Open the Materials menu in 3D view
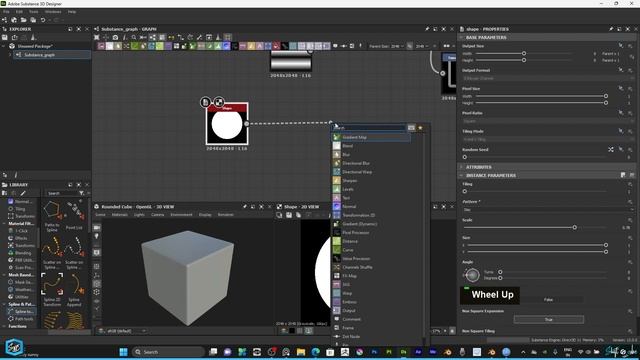Screen dimensions: 640x360 [x=120, y=215]
